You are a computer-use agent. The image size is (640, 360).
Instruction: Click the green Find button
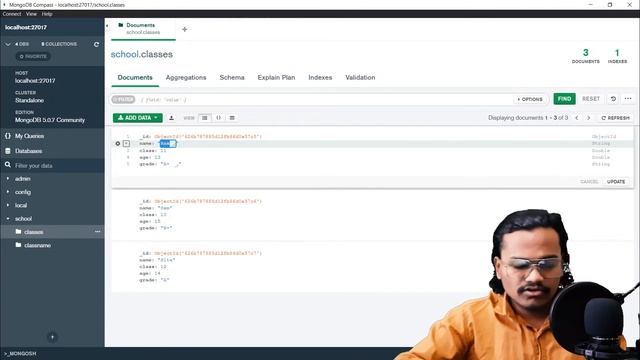[x=564, y=99]
